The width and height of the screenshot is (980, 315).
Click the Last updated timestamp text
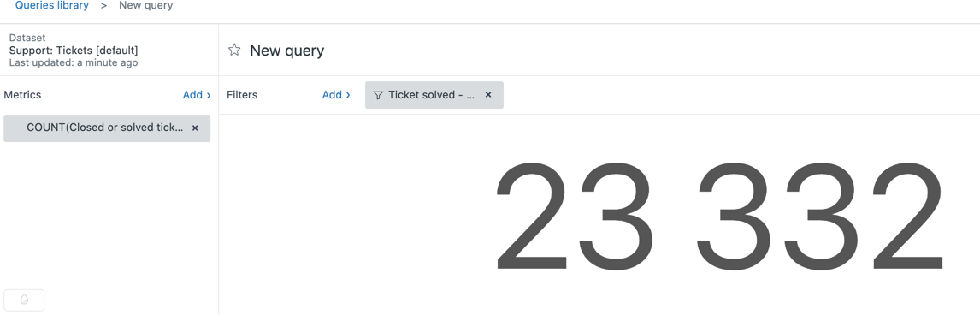74,63
